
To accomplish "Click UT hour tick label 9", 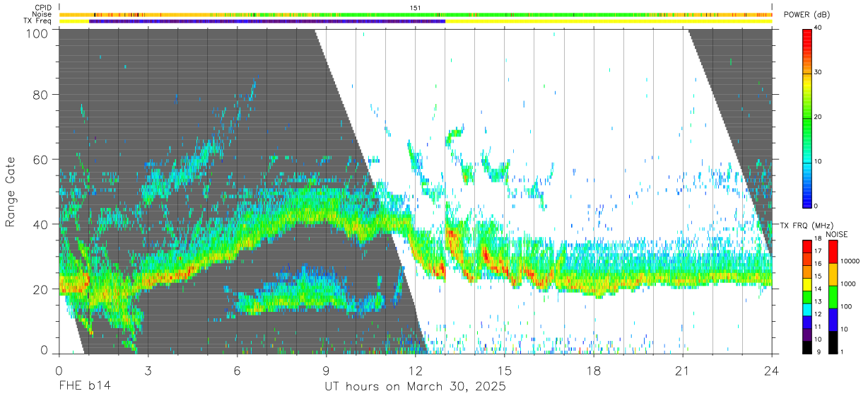I will point(326,371).
